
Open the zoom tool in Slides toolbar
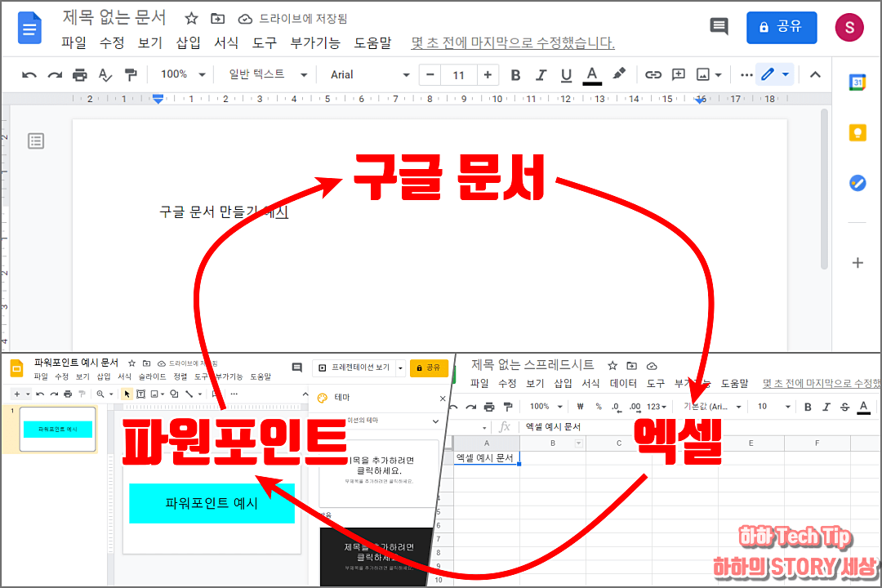pyautogui.click(x=100, y=394)
